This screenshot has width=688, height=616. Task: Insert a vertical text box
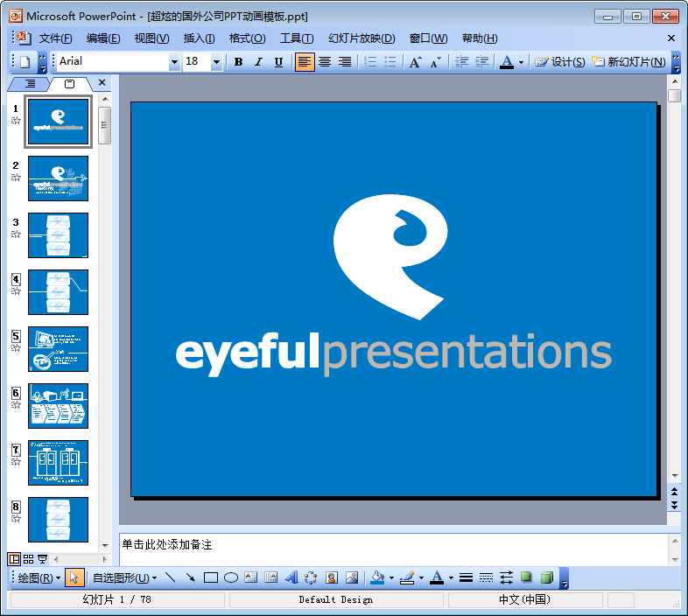coord(270,577)
